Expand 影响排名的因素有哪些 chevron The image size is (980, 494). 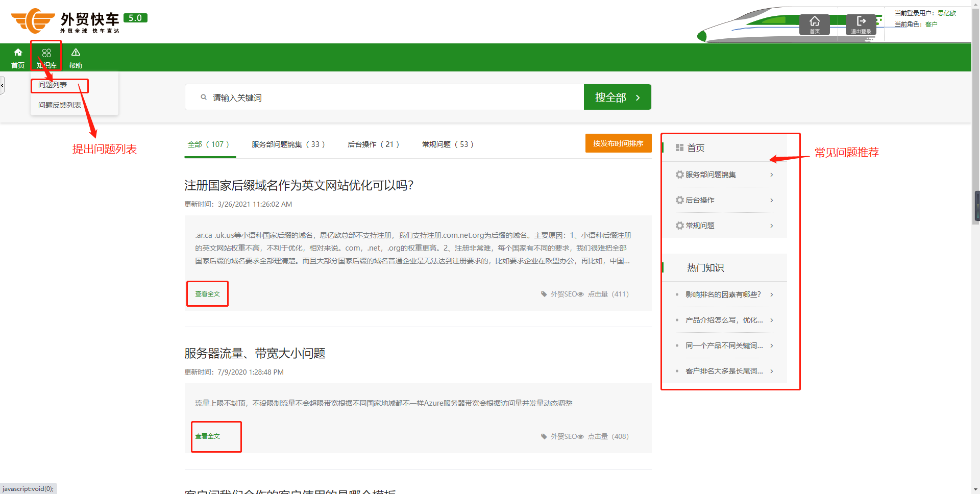tap(771, 294)
